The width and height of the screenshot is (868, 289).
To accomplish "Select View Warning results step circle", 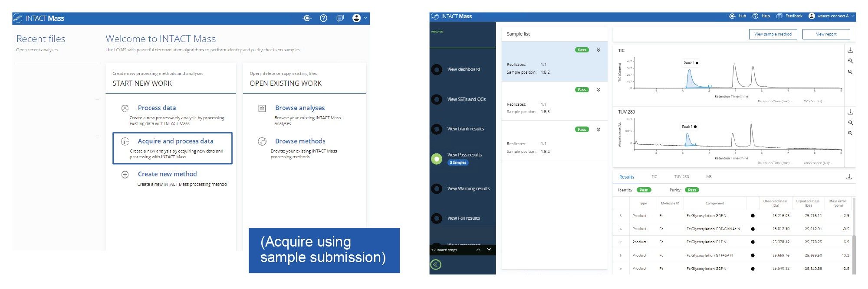I will click(437, 188).
